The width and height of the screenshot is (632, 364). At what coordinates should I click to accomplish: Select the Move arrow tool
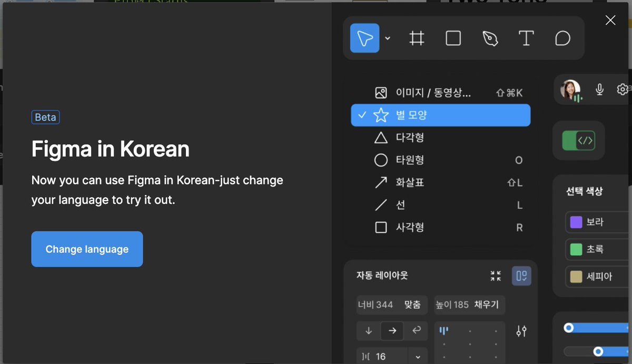(365, 38)
